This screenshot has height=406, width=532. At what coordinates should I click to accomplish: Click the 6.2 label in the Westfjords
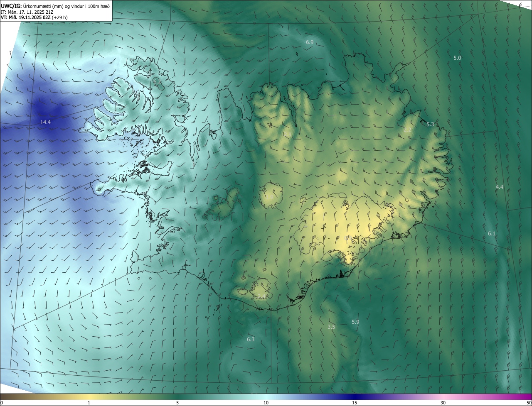pos(157,82)
